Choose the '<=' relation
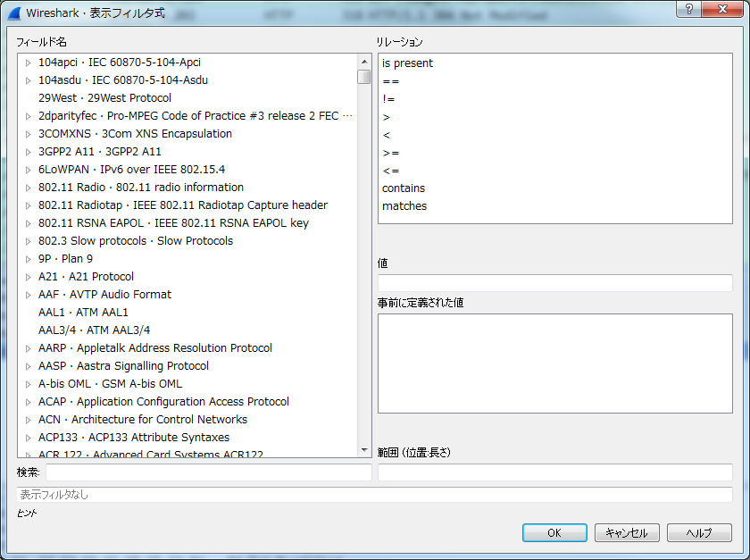This screenshot has height=560, width=750. pyautogui.click(x=391, y=171)
